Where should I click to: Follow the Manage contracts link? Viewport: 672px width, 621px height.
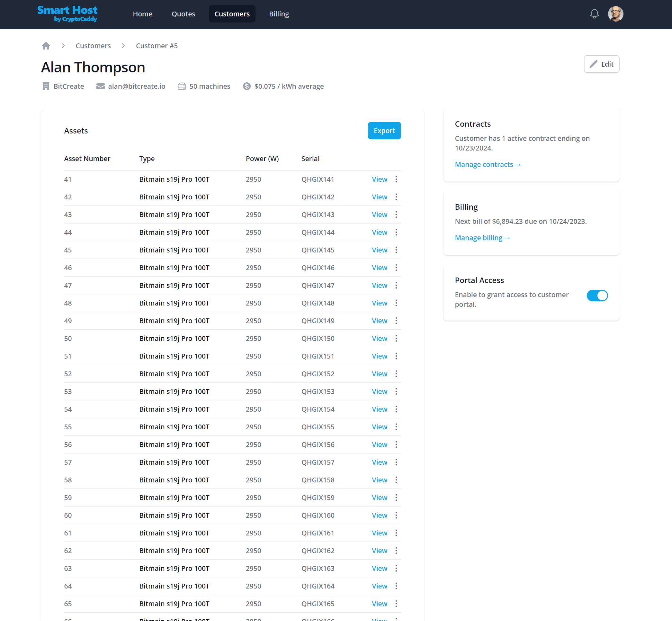pos(487,164)
